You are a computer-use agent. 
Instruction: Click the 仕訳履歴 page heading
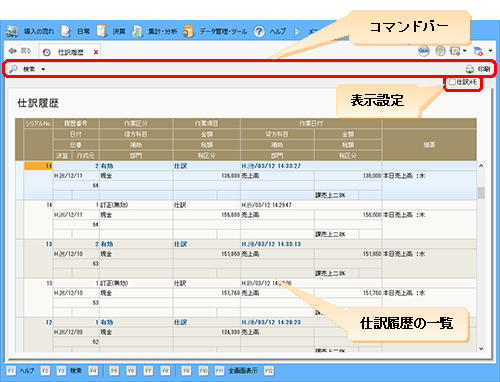38,103
